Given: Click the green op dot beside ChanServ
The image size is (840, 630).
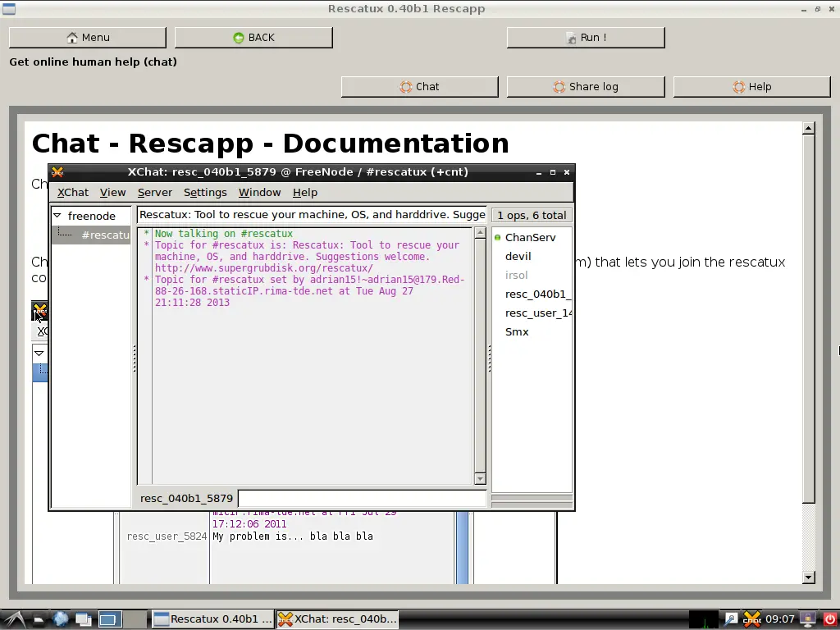Looking at the screenshot, I should [498, 237].
